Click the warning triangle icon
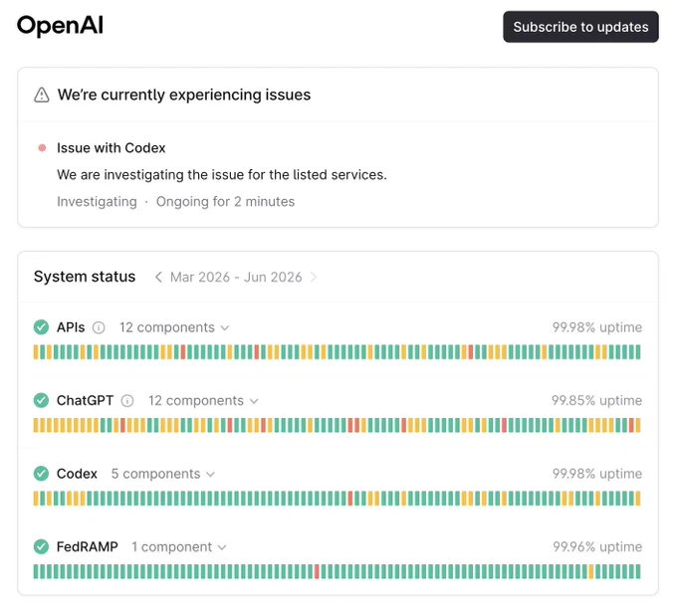 pos(42,95)
